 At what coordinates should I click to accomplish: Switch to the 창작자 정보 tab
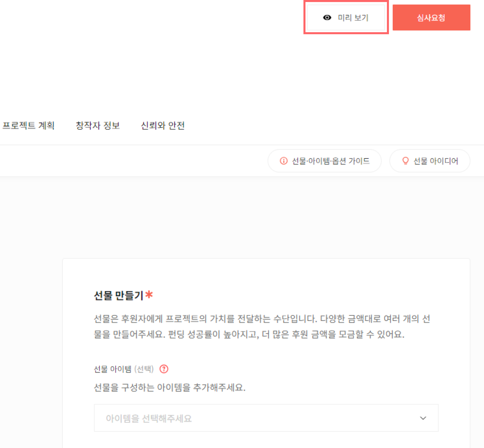click(98, 126)
